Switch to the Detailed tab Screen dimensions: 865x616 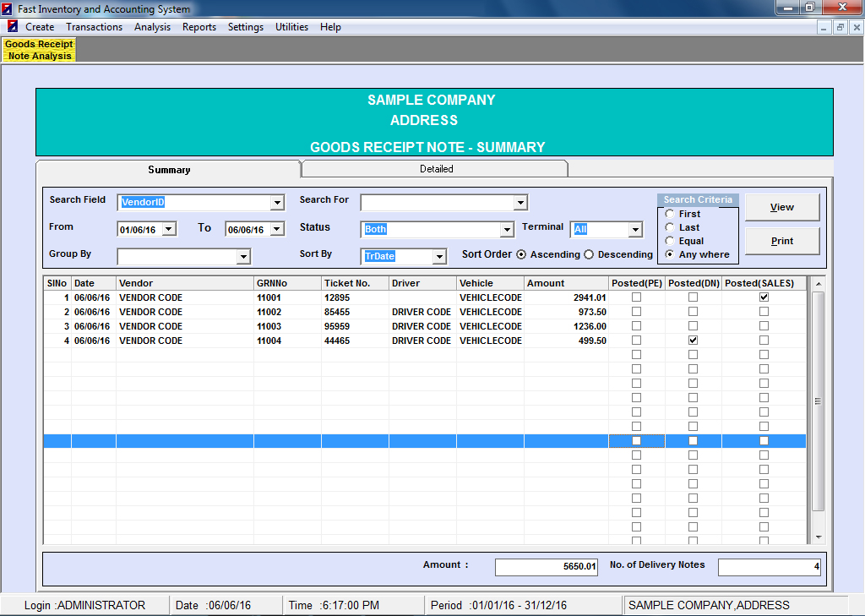[x=436, y=169]
